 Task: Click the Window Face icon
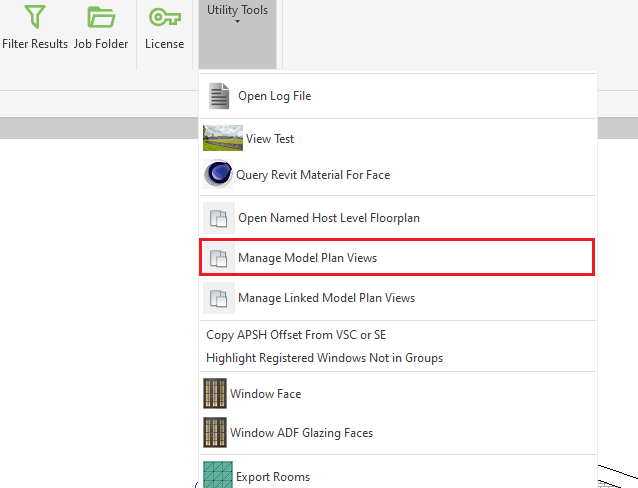tap(214, 394)
